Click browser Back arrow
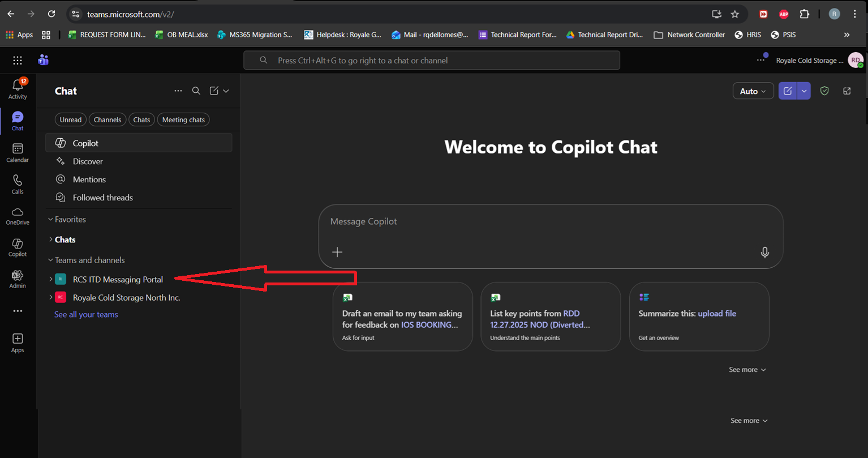Viewport: 868px width, 458px height. pyautogui.click(x=11, y=14)
